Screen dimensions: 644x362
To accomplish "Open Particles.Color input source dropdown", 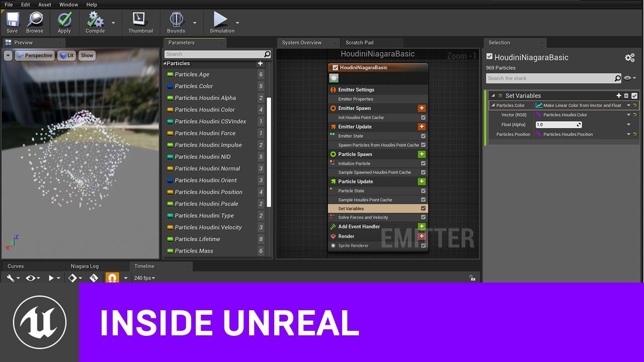I will click(628, 106).
